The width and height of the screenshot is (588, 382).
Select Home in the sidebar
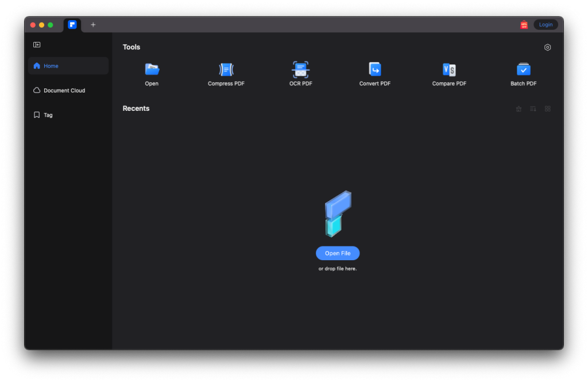pos(51,65)
